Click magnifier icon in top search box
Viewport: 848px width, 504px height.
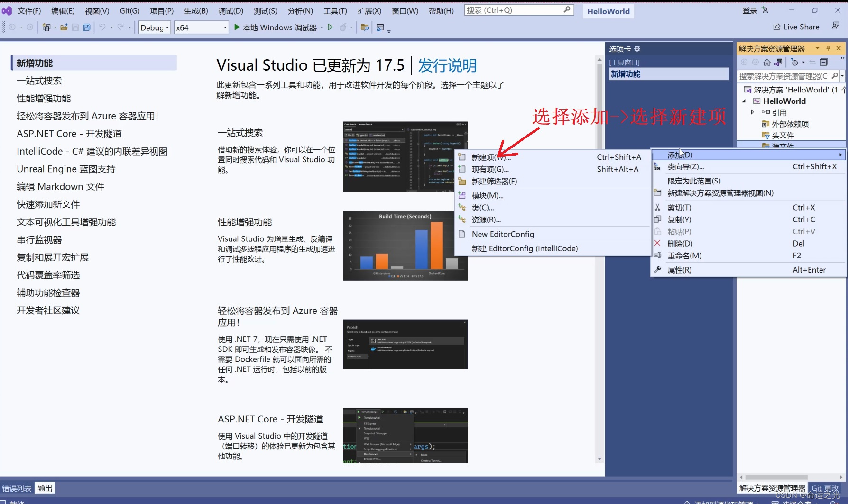point(567,10)
